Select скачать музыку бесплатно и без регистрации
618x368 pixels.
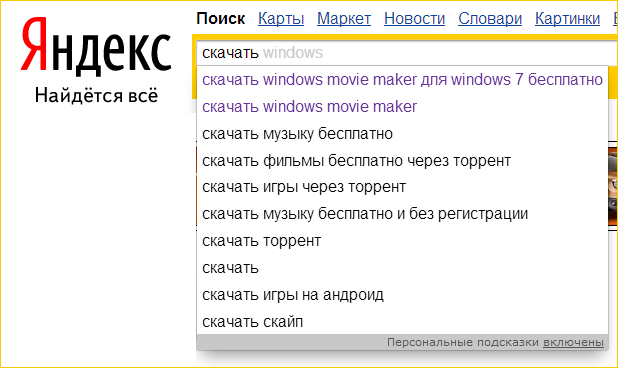(402, 214)
